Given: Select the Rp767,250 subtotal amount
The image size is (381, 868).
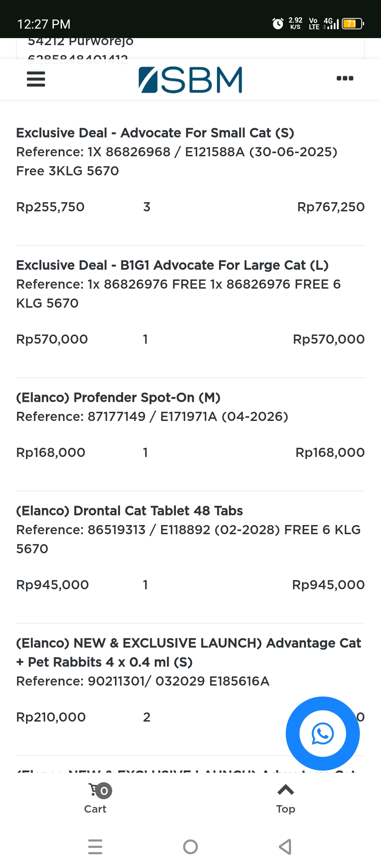Looking at the screenshot, I should pos(331,207).
